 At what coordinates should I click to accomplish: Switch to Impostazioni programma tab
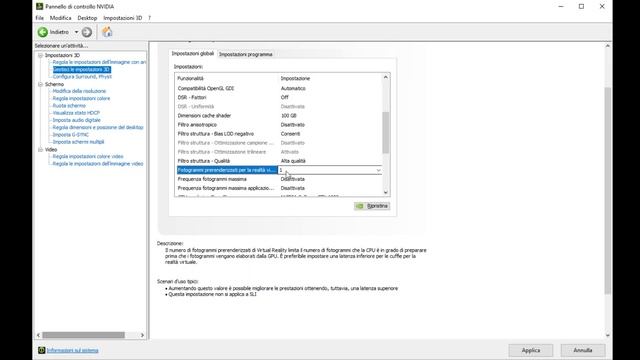click(x=245, y=54)
